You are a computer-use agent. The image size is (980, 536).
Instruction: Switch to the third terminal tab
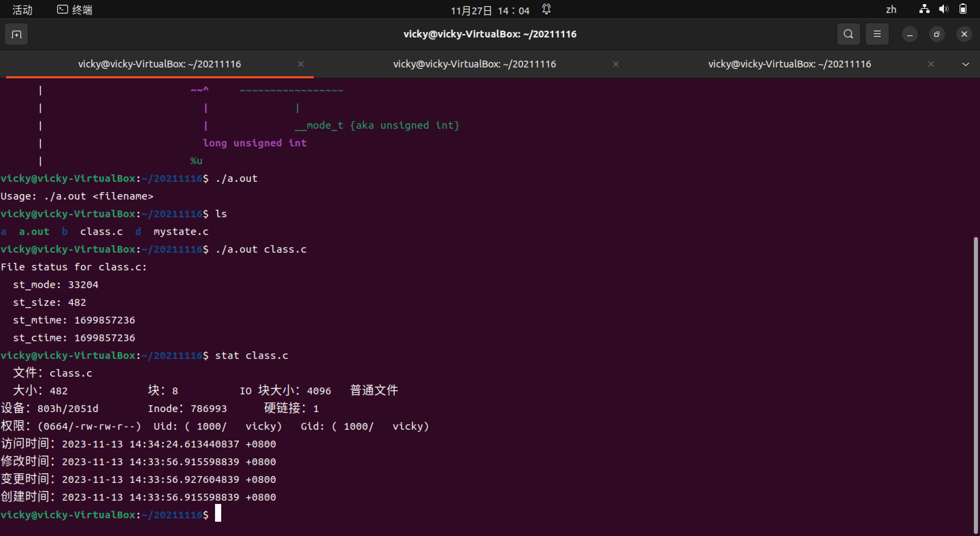point(789,64)
